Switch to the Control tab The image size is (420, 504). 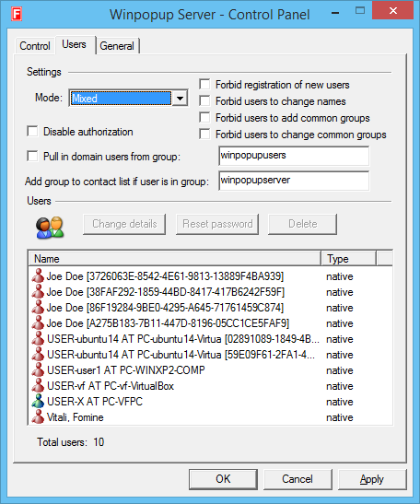point(35,46)
